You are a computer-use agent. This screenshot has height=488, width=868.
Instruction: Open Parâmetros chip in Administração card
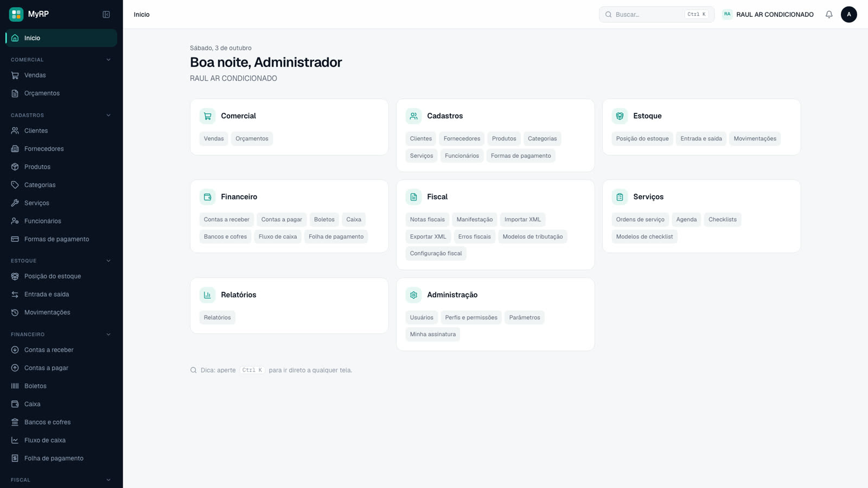click(525, 318)
